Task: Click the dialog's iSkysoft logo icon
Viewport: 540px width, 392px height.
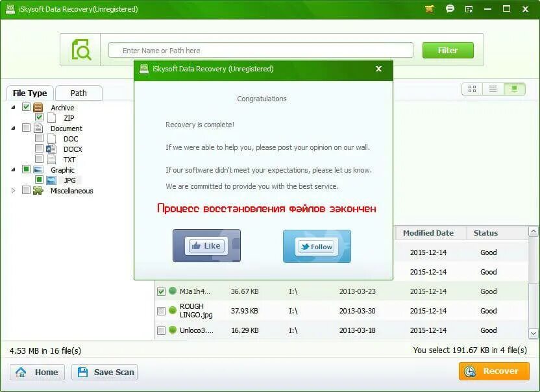Action: point(144,69)
